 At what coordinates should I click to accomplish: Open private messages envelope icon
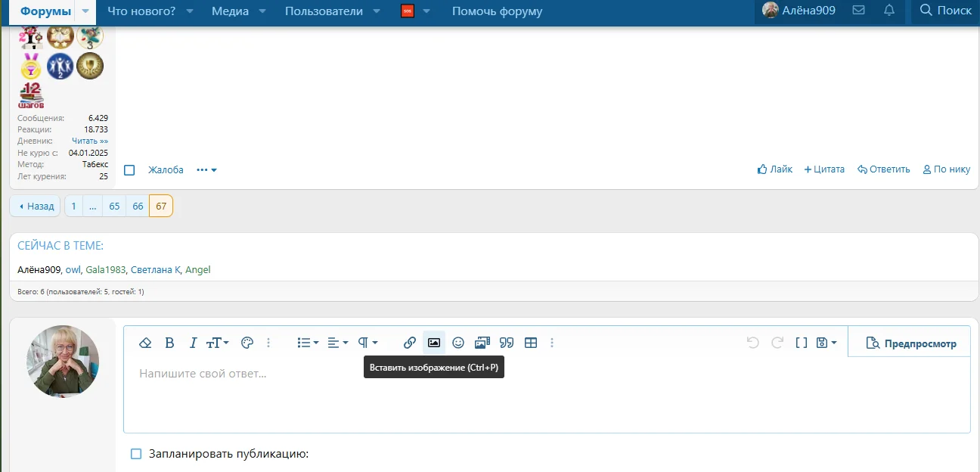tap(858, 11)
